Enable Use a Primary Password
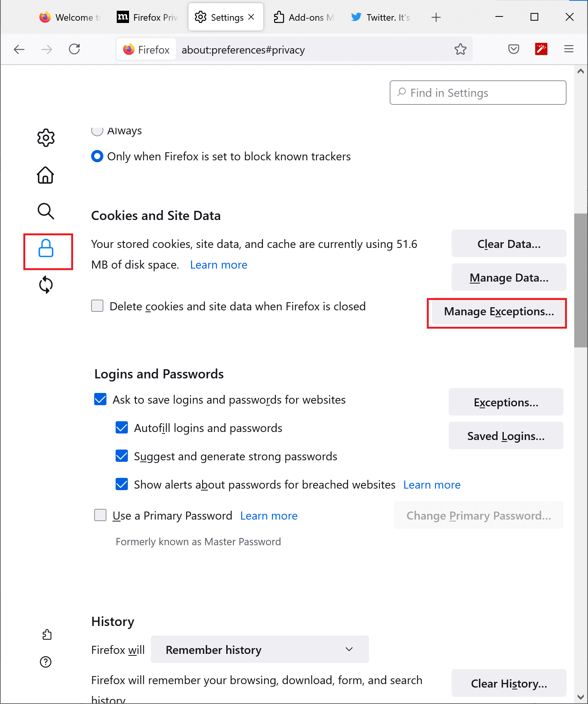This screenshot has height=704, width=588. pyautogui.click(x=100, y=515)
